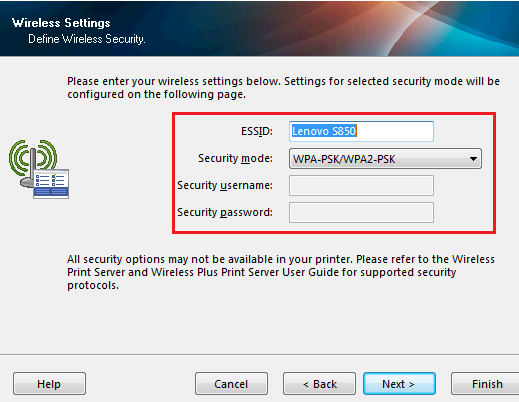
Task: Cancel the wireless setup wizard
Action: (231, 384)
